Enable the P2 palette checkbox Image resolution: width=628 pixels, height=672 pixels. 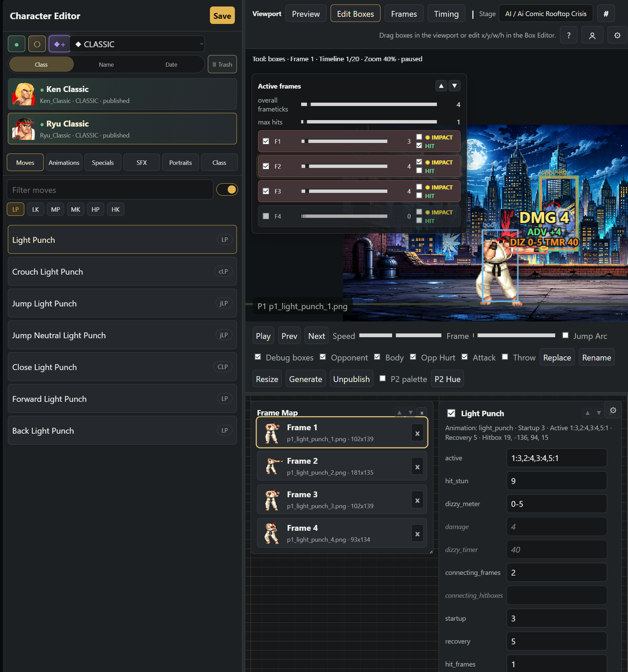383,379
